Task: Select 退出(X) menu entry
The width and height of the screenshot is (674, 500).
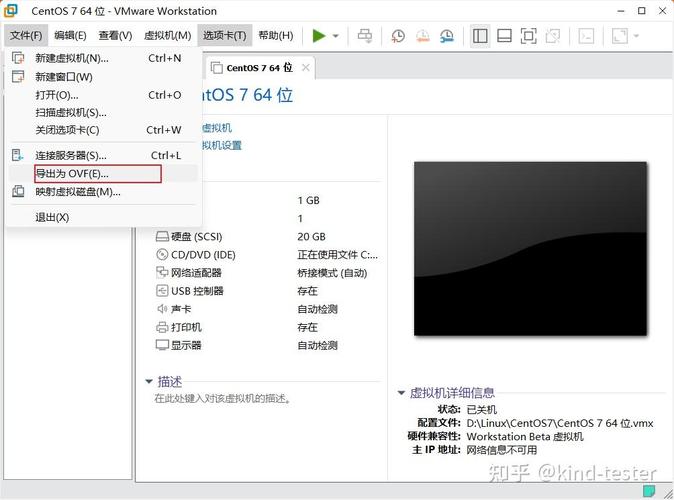Action: tap(103, 217)
